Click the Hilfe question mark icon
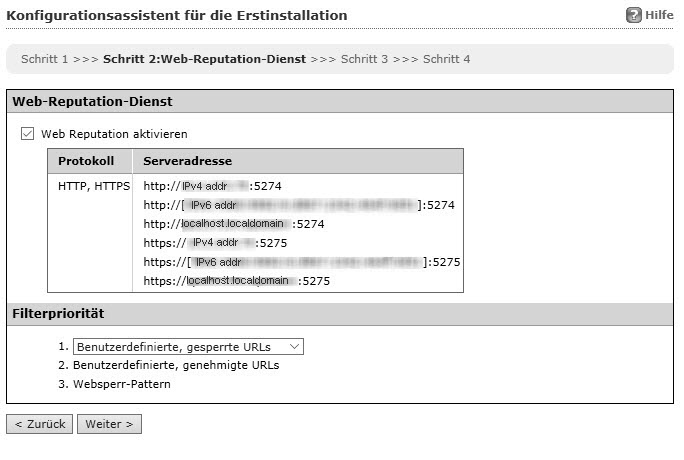The image size is (684, 460). click(x=633, y=16)
